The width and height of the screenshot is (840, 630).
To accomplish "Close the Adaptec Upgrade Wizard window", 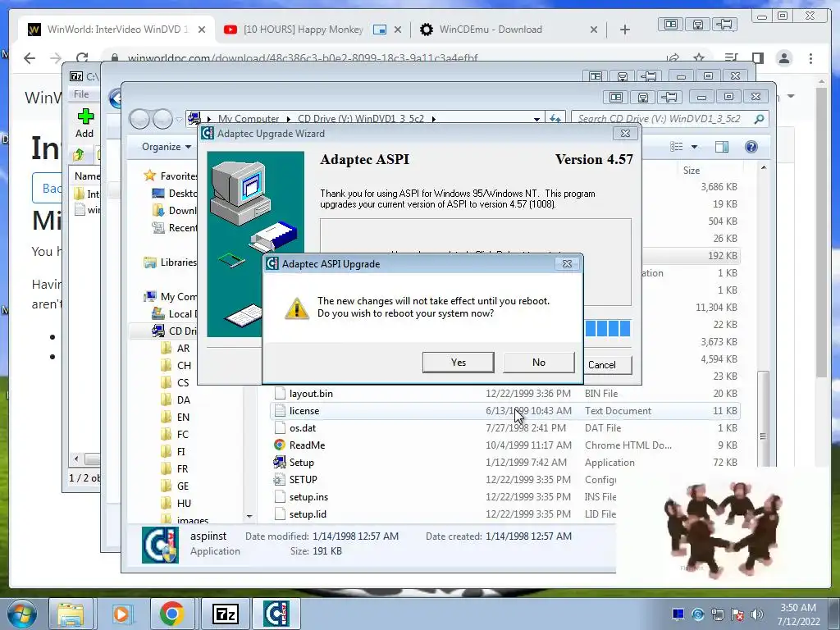I will point(624,134).
